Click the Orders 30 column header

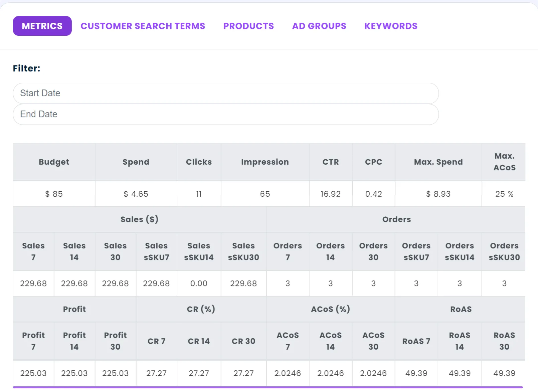click(x=373, y=251)
